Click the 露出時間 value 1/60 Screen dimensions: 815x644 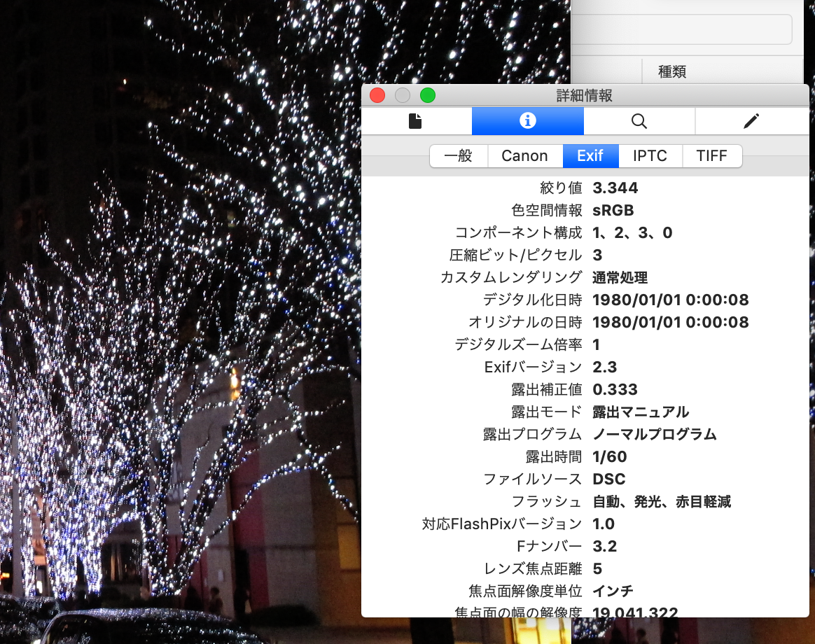pyautogui.click(x=609, y=456)
